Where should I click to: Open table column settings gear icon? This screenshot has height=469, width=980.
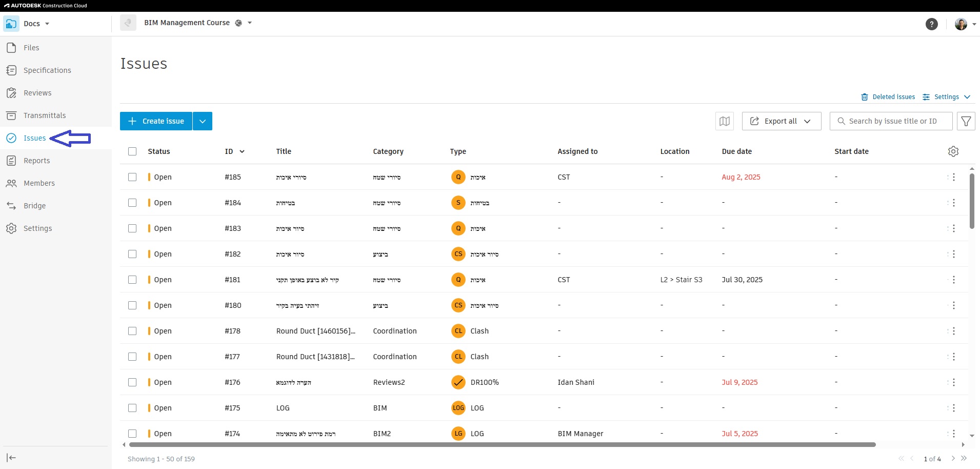point(953,151)
